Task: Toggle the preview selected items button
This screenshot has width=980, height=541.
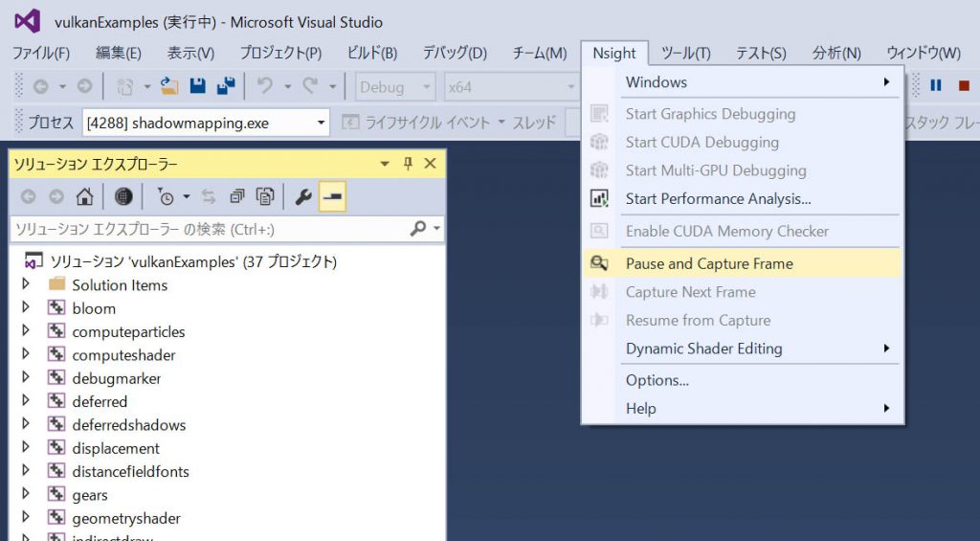Action: pos(332,197)
